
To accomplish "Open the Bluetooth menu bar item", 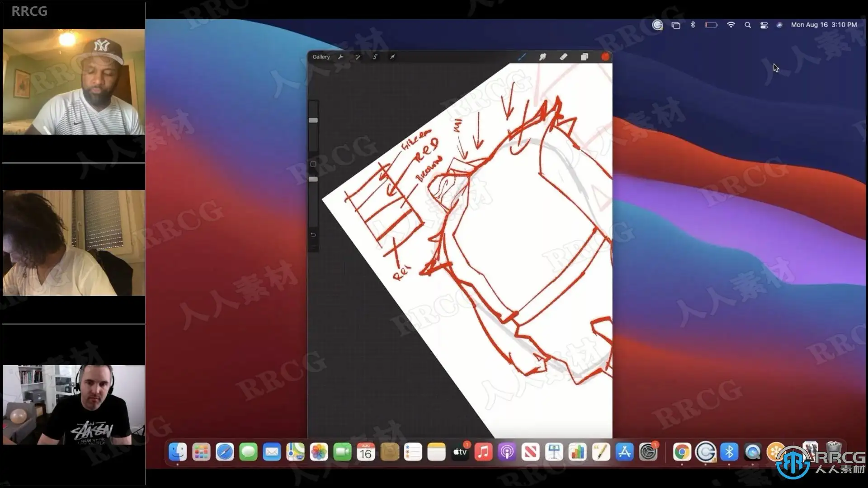I will tap(693, 25).
